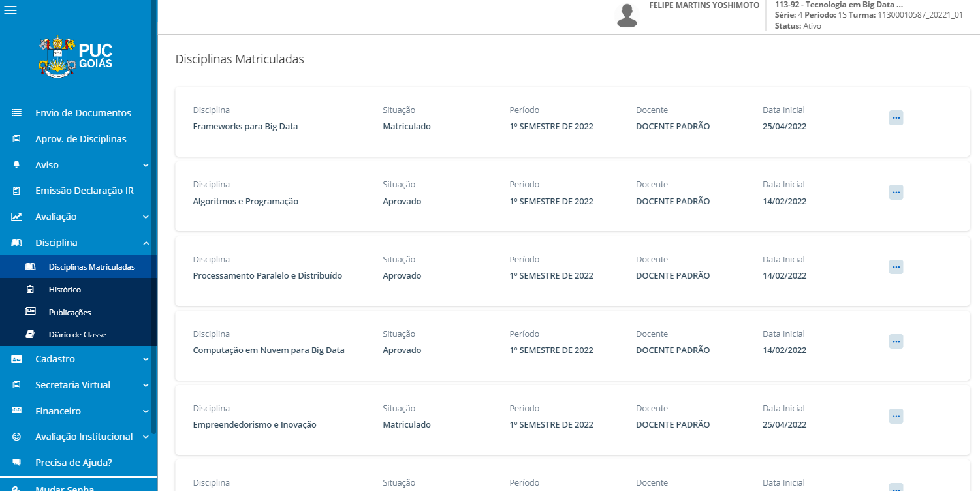
Task: Select Disciplinas Matriculadas submenu item
Action: click(x=78, y=267)
